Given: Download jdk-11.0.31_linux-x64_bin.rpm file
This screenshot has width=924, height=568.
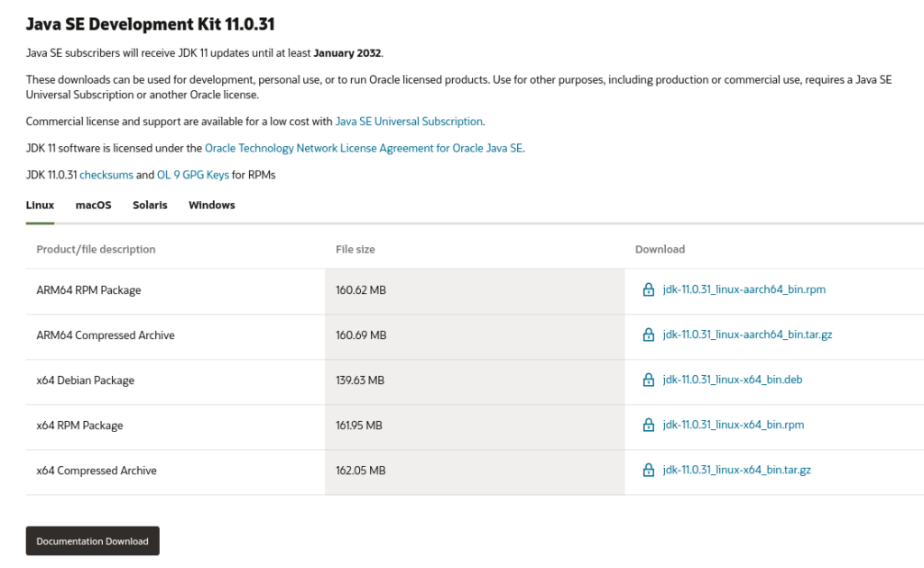Looking at the screenshot, I should [733, 426].
